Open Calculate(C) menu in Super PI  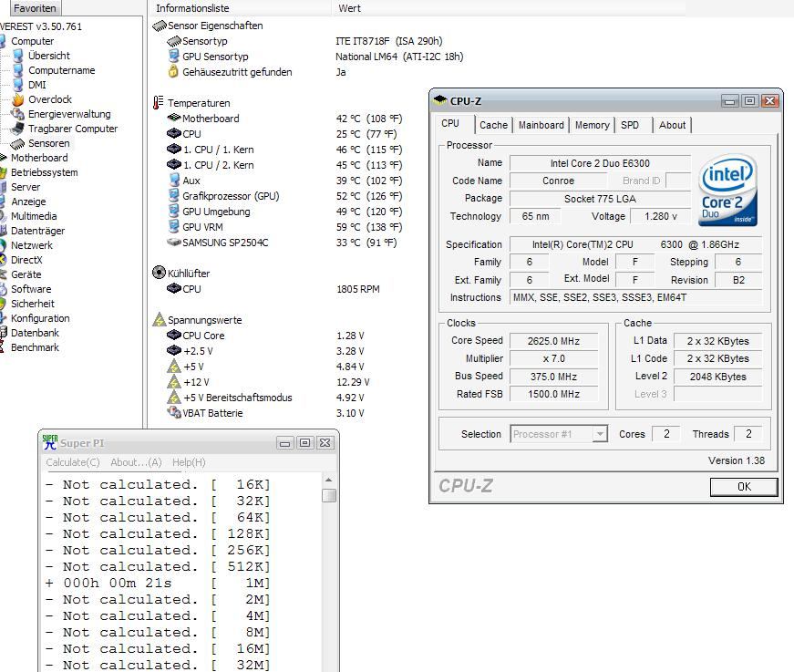(73, 462)
